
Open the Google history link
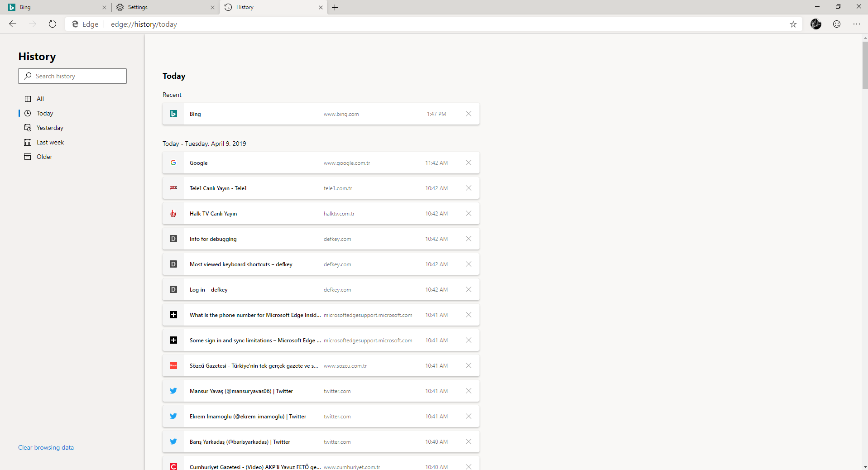coord(198,163)
